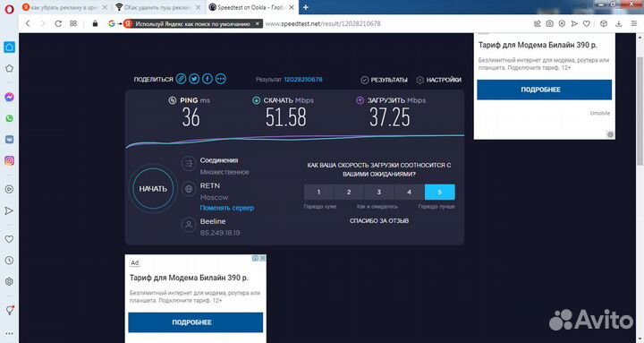
Task: Rate speed expectation as 3
Action: pos(379,192)
